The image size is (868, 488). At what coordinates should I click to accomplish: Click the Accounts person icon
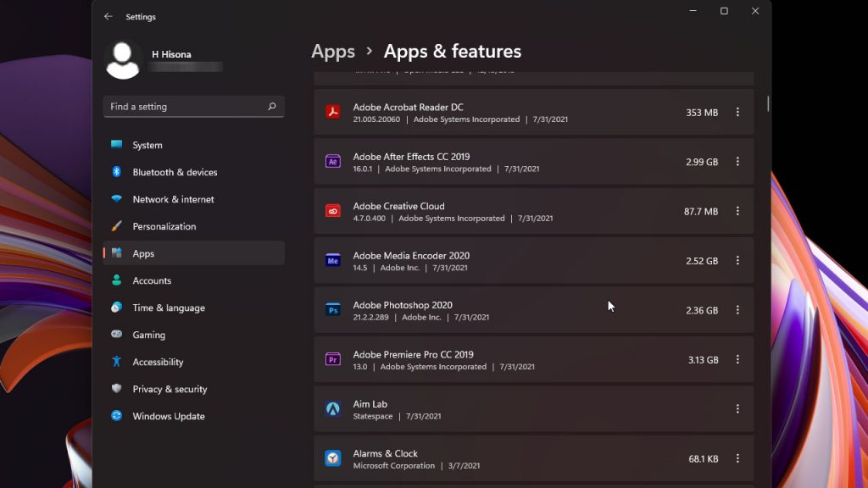(116, 280)
